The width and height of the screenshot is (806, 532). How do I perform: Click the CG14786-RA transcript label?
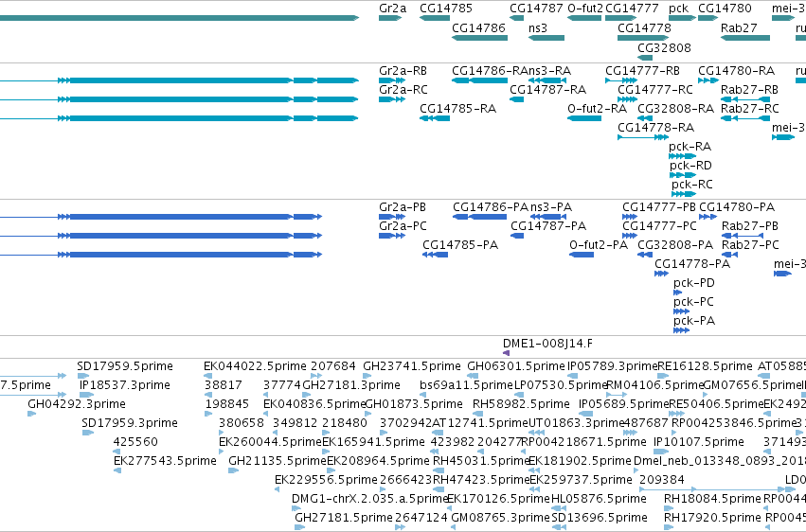pyautogui.click(x=490, y=71)
